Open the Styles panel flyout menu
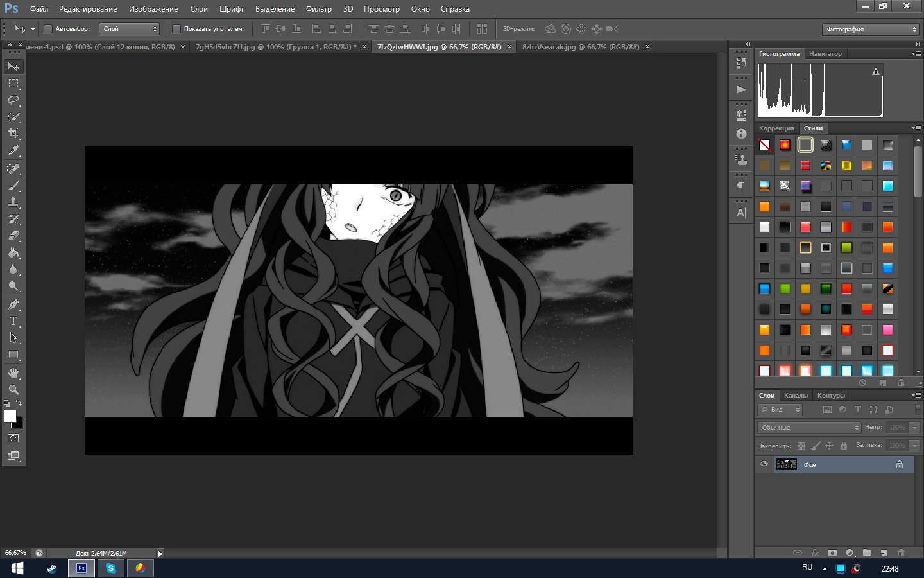 point(916,128)
